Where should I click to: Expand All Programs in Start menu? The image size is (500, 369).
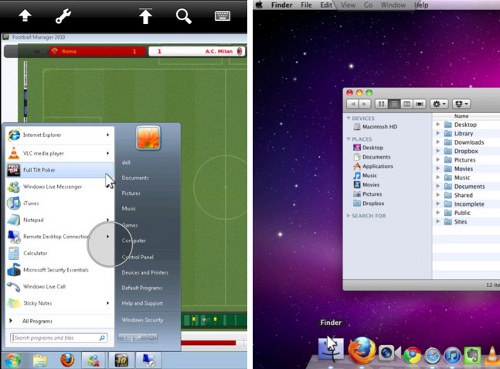pos(60,321)
